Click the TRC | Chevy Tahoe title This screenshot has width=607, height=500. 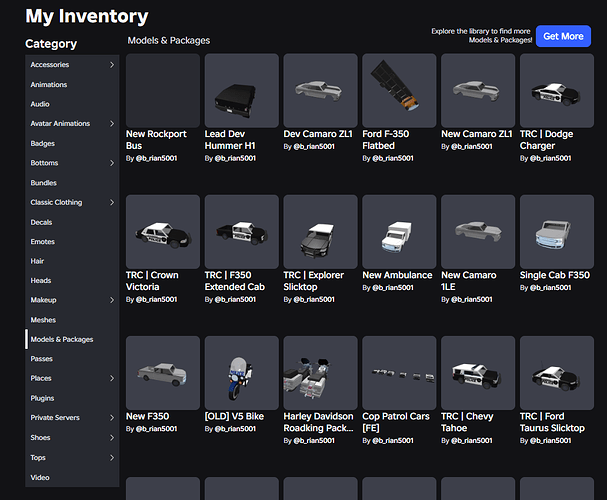click(467, 422)
